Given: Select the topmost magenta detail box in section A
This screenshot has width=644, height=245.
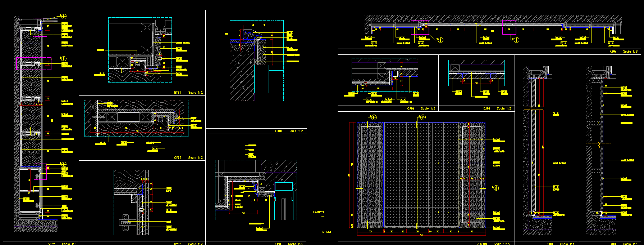Looking at the screenshot, I should coord(40,27).
